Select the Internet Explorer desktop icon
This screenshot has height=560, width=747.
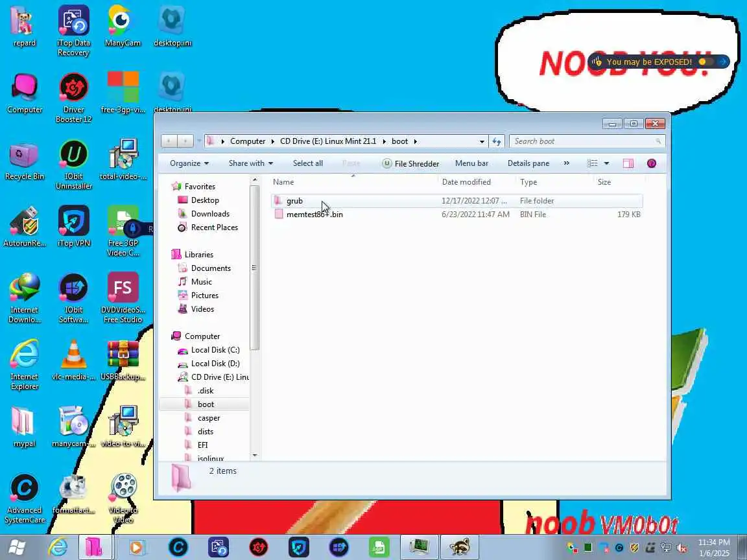[24, 364]
